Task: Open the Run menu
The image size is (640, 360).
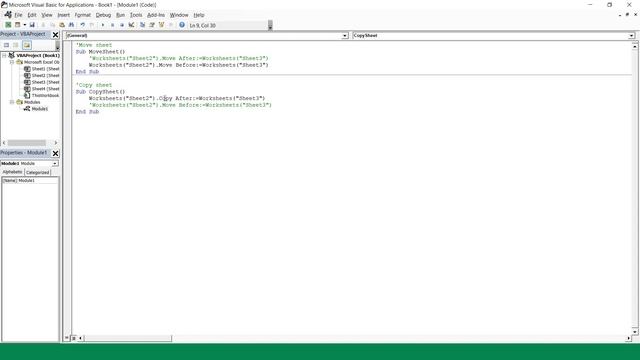Action: click(120, 15)
